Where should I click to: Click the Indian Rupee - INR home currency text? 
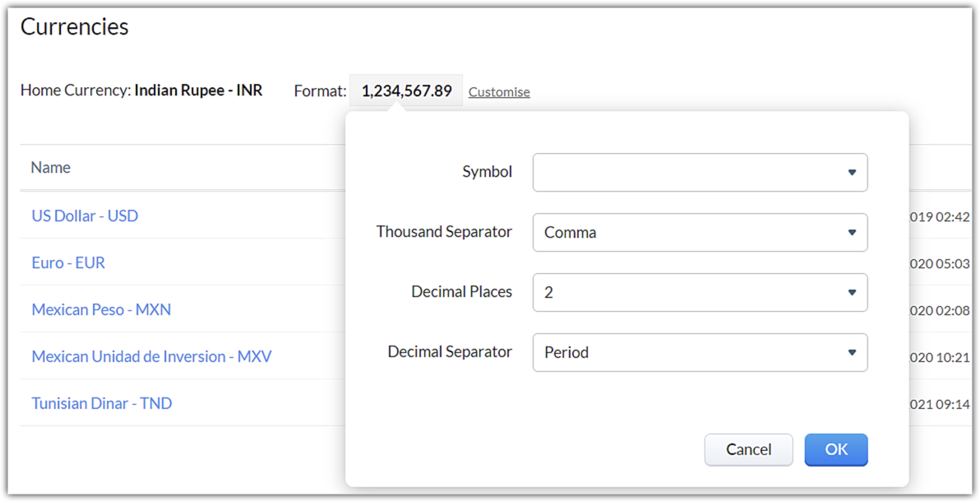198,90
